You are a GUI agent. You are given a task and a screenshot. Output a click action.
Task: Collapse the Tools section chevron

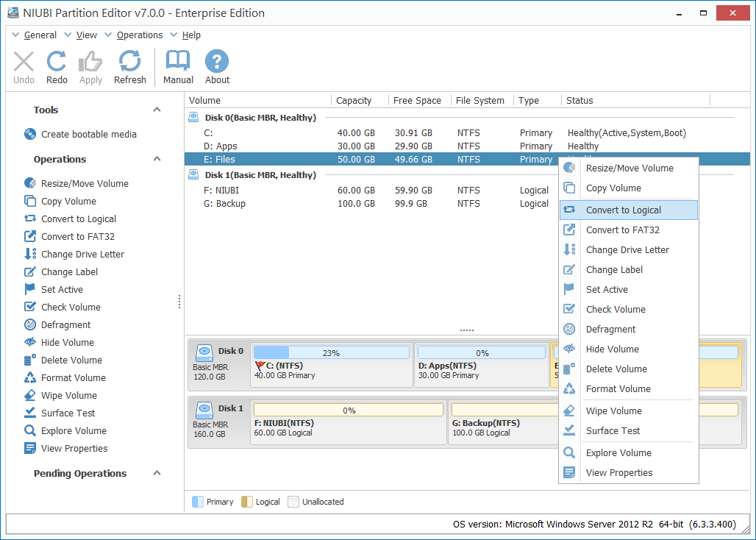(x=157, y=110)
